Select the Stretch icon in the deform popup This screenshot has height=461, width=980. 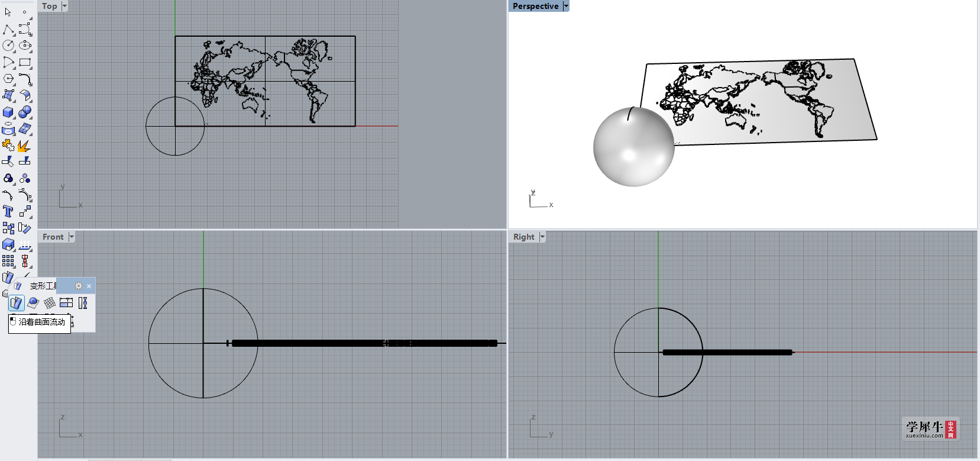tap(66, 303)
